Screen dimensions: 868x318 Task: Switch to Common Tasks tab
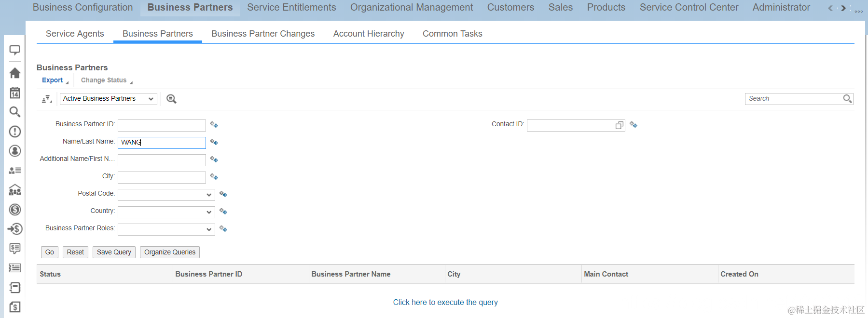453,34
